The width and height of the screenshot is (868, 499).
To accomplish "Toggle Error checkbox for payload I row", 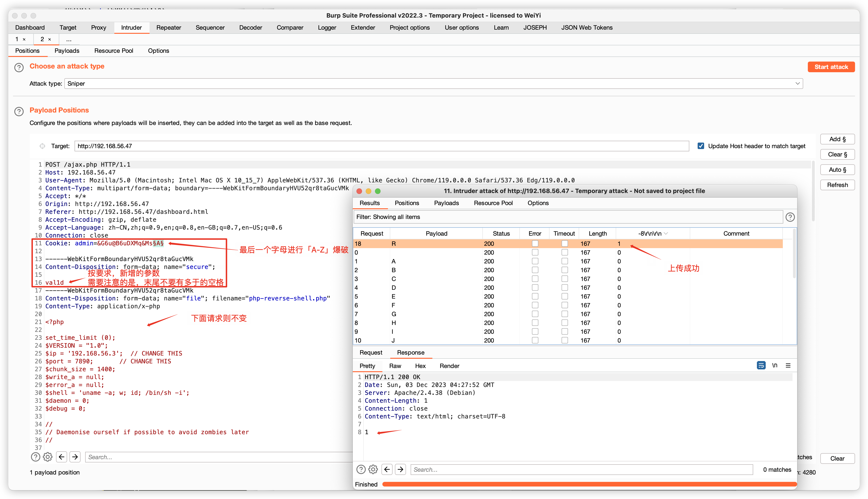I will 535,331.
